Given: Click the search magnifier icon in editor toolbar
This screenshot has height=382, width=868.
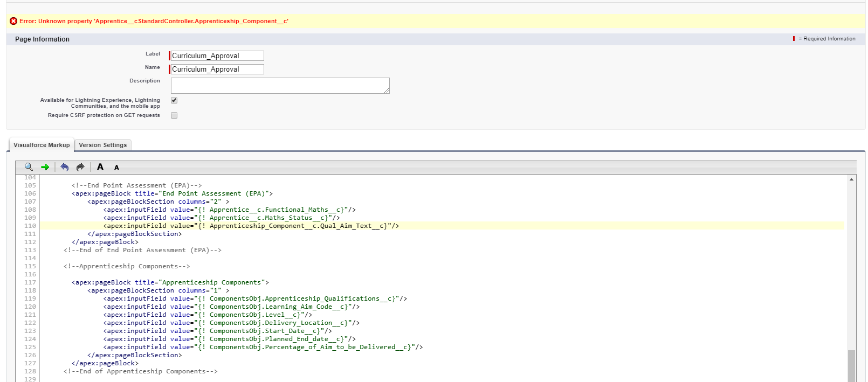Looking at the screenshot, I should pyautogui.click(x=29, y=167).
